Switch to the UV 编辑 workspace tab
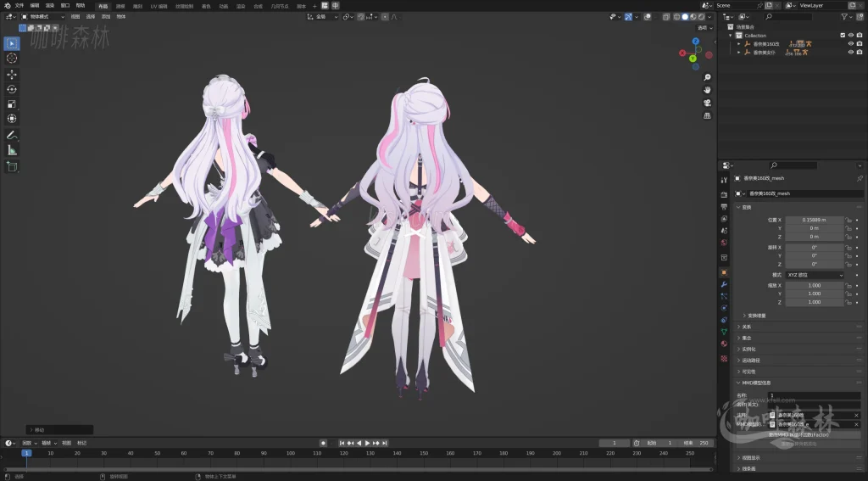The image size is (868, 481). click(159, 6)
